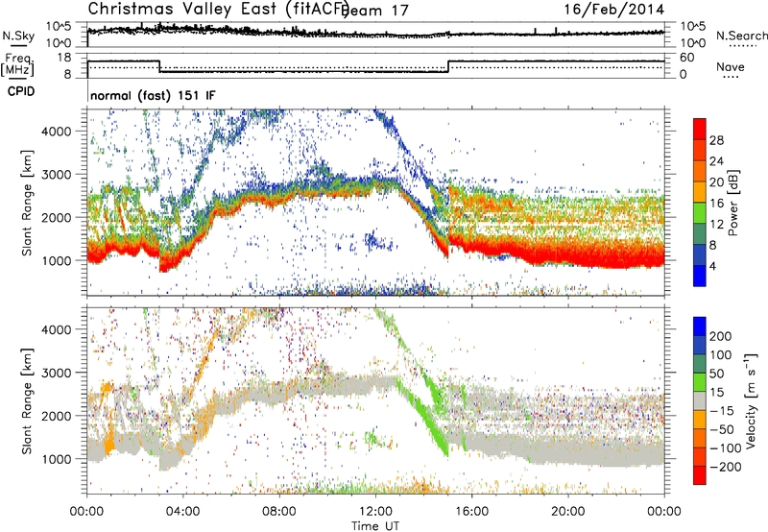Click the '08:00' time axis tick label
Image resolution: width=768 pixels, height=532 pixels.
coord(279,512)
